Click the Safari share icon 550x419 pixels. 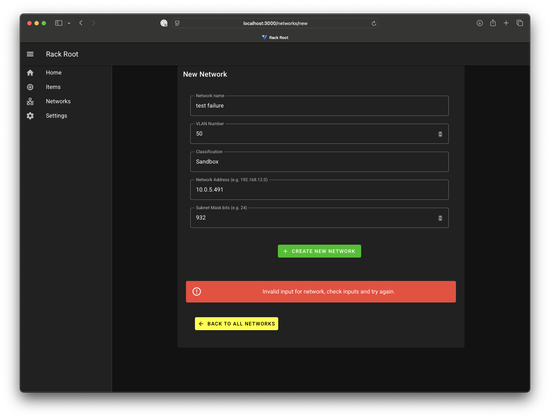[493, 23]
